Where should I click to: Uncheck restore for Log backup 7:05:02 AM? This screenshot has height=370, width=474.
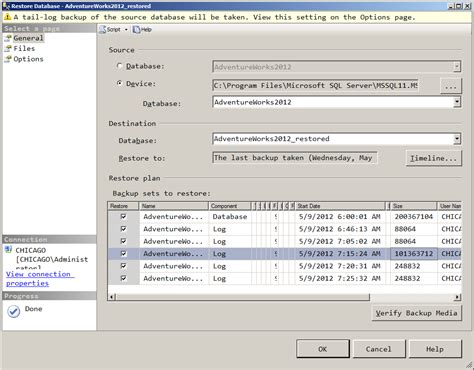tap(123, 241)
